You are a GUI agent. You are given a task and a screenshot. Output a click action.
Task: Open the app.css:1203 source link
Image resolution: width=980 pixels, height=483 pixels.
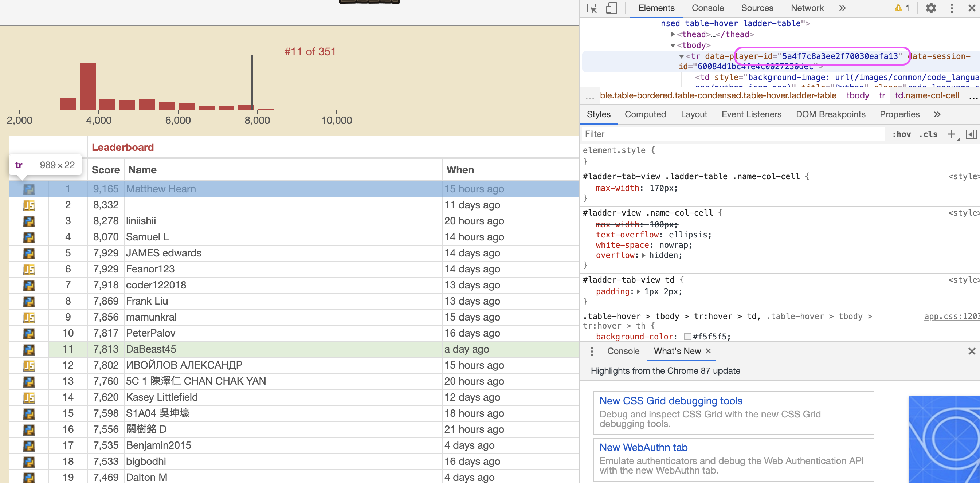951,317
